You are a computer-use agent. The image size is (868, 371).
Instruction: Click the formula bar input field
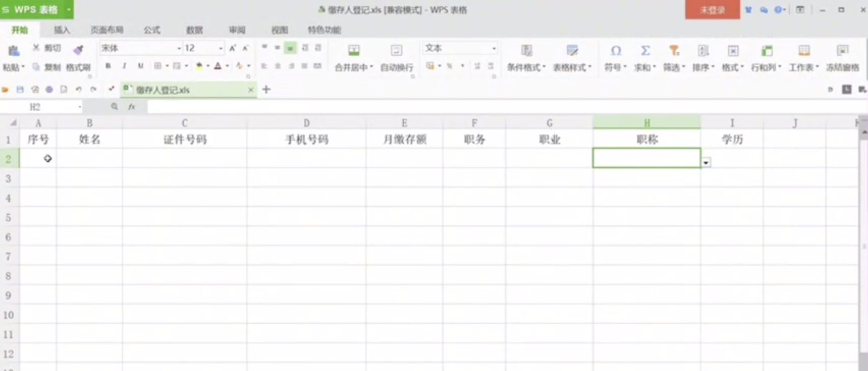pyautogui.click(x=506, y=107)
